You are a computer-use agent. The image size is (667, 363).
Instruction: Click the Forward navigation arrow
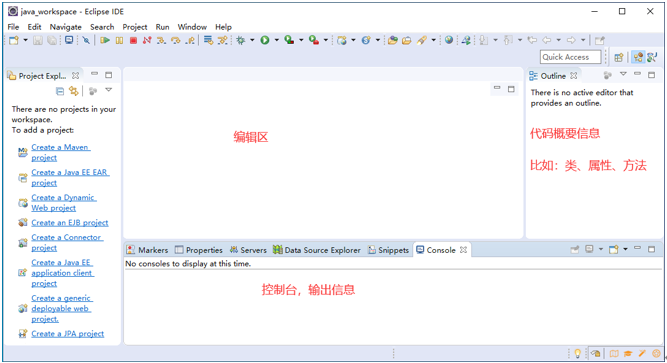(x=571, y=40)
